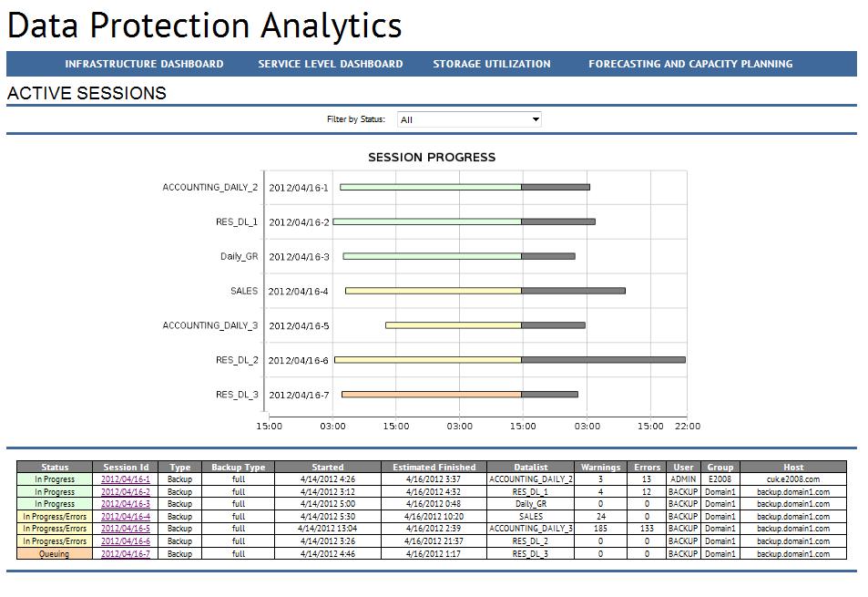Open the Storage Utilization section
Viewport: 868px width, 597px height.
click(x=491, y=64)
